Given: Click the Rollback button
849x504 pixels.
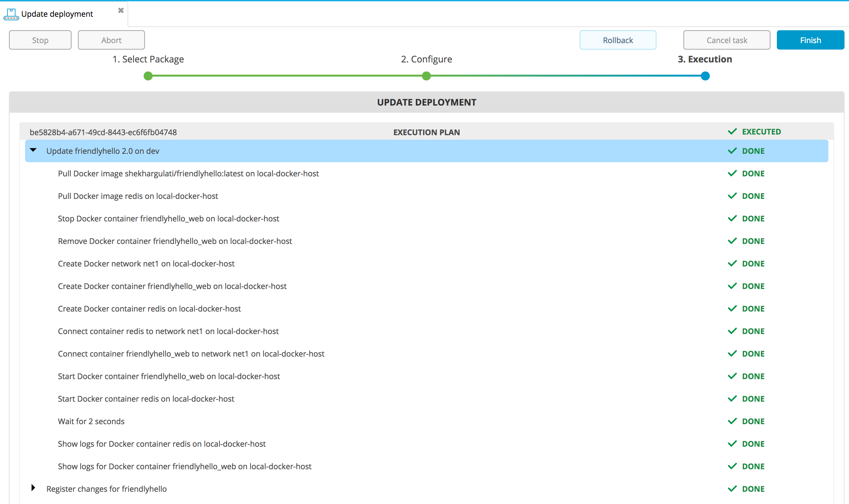Looking at the screenshot, I should point(617,40).
